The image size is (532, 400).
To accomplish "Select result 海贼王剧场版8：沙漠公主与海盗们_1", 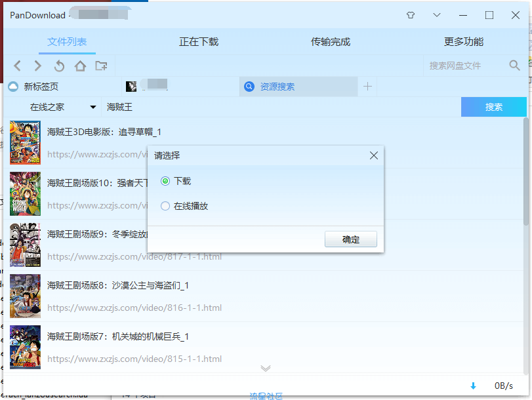I will coord(117,285).
